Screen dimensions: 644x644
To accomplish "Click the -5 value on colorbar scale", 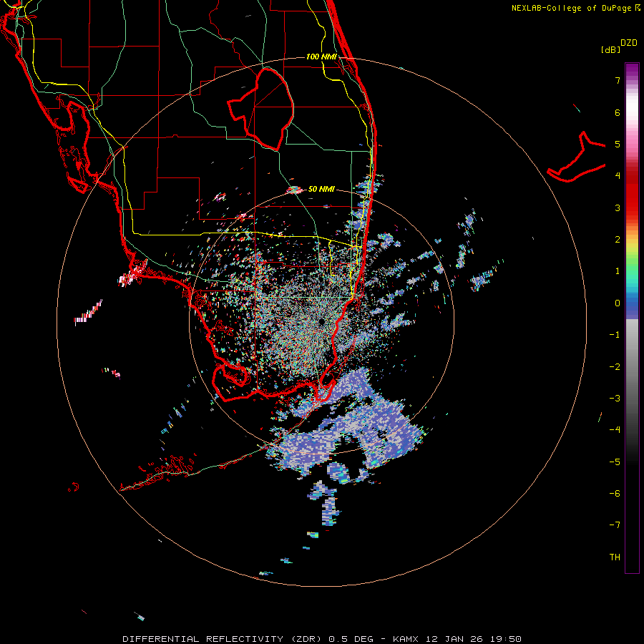I will pos(615,462).
